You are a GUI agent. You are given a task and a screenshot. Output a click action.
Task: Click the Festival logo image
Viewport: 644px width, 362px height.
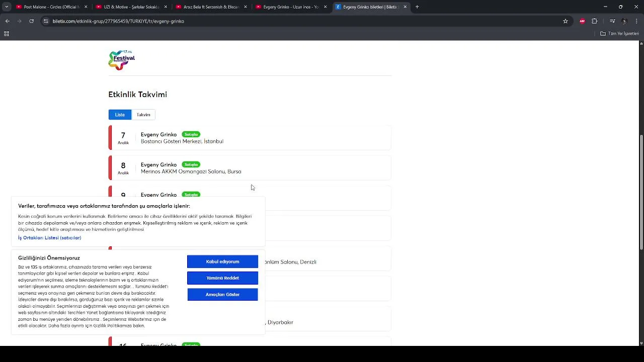pyautogui.click(x=122, y=60)
